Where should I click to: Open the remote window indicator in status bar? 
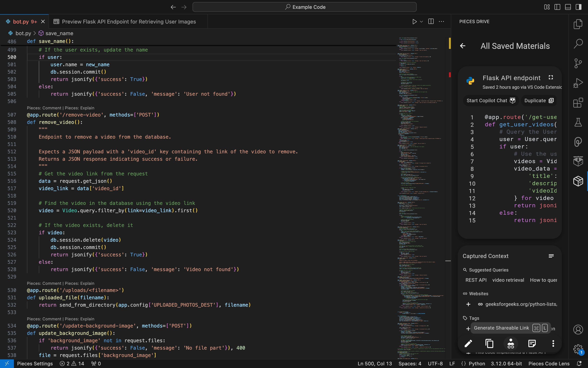click(7, 364)
